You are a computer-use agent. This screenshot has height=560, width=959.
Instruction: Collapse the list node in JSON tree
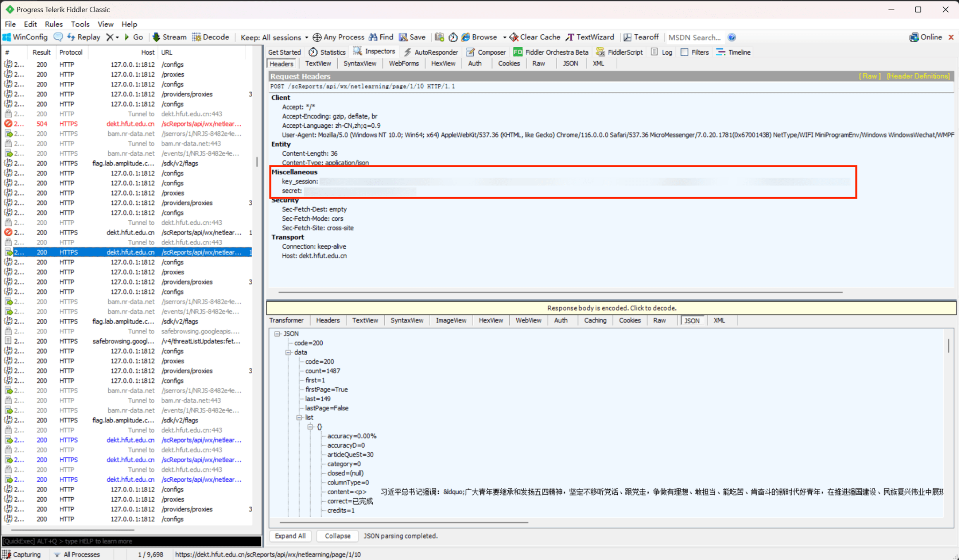pyautogui.click(x=299, y=417)
